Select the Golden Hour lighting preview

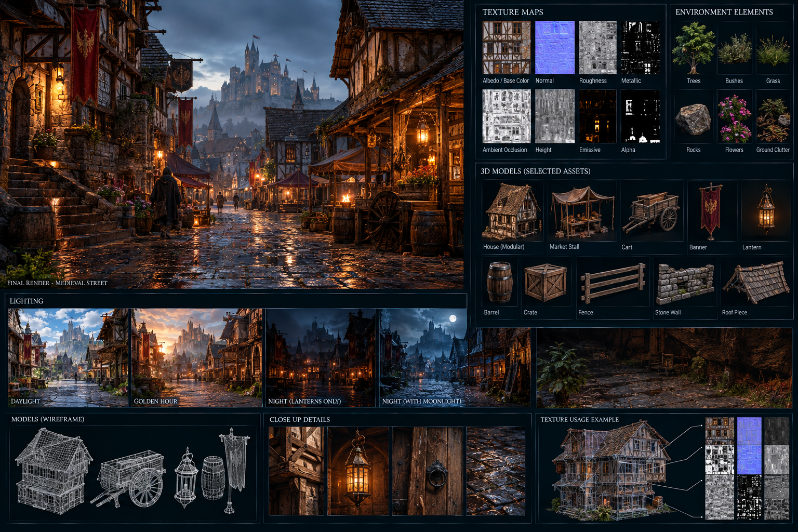[x=196, y=357]
